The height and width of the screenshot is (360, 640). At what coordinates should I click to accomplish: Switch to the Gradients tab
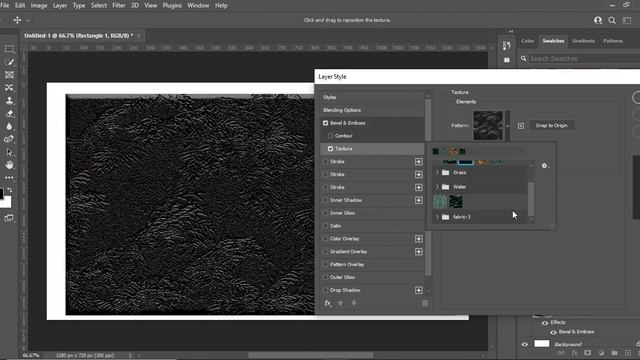tap(583, 41)
